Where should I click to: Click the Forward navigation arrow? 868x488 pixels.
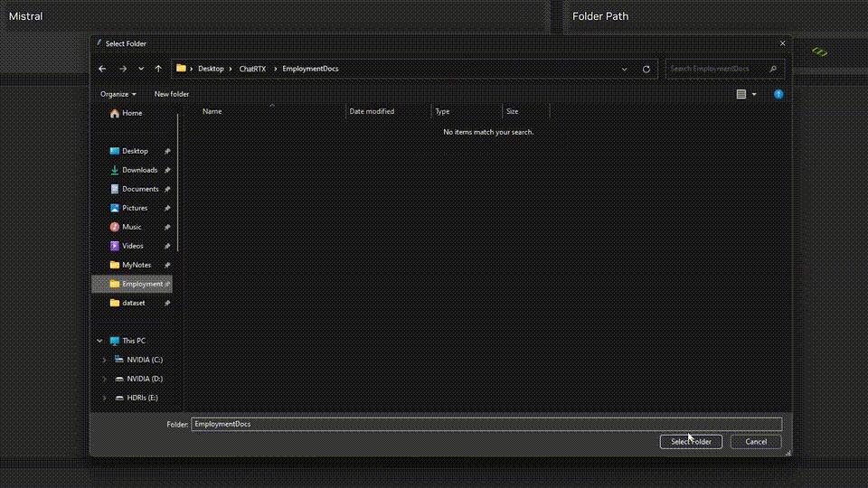click(123, 69)
